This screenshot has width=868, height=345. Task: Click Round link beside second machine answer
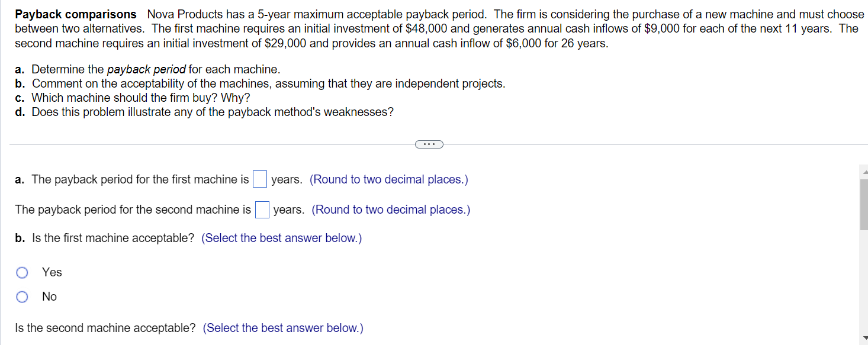pos(391,209)
